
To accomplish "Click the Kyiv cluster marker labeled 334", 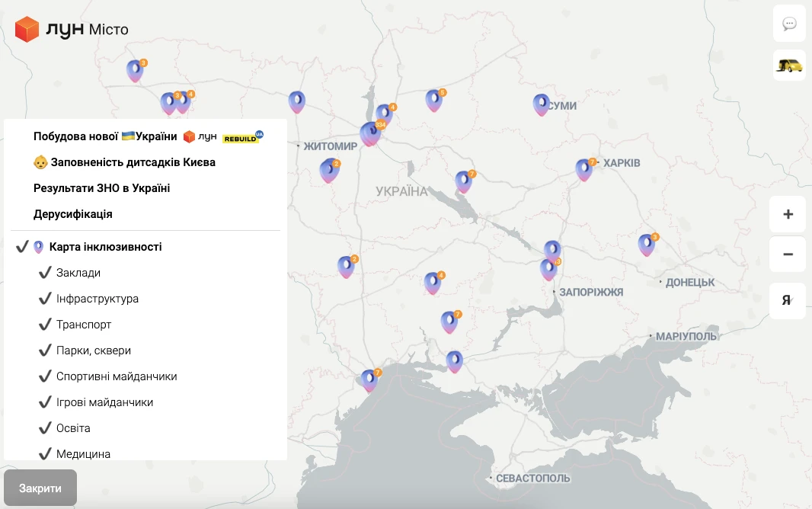I will 371,133.
